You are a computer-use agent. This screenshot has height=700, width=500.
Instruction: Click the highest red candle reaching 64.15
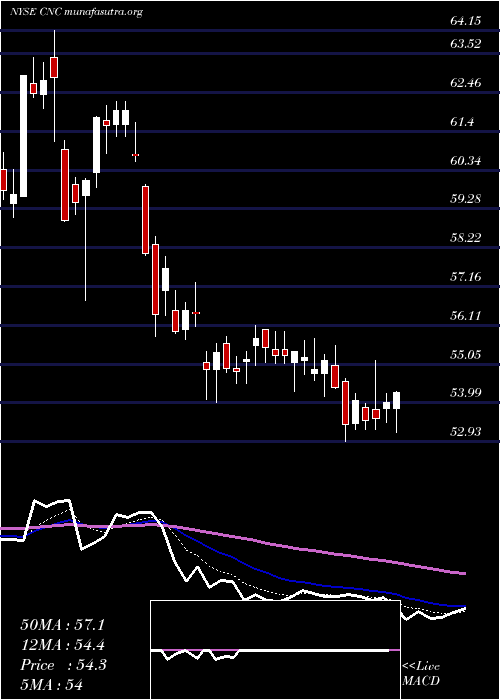54,67
